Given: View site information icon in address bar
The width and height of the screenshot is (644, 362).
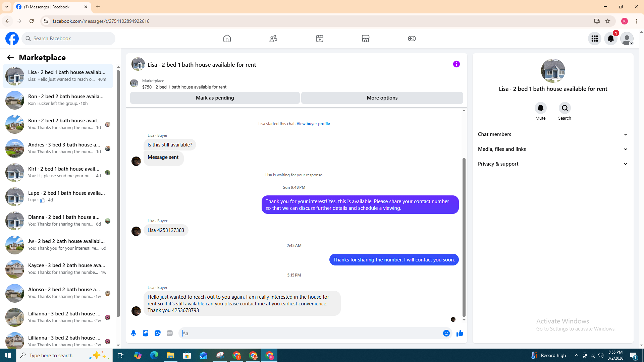Looking at the screenshot, I should click(x=46, y=21).
